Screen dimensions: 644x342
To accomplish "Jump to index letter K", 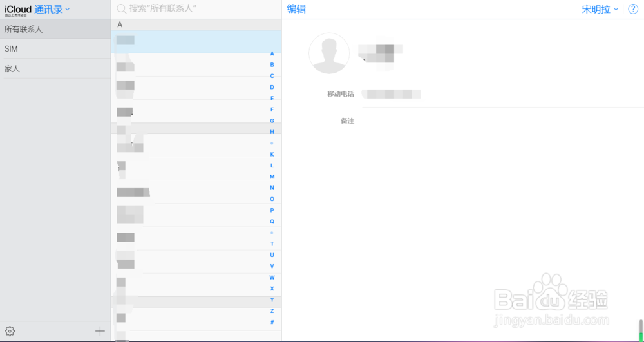I will [272, 155].
